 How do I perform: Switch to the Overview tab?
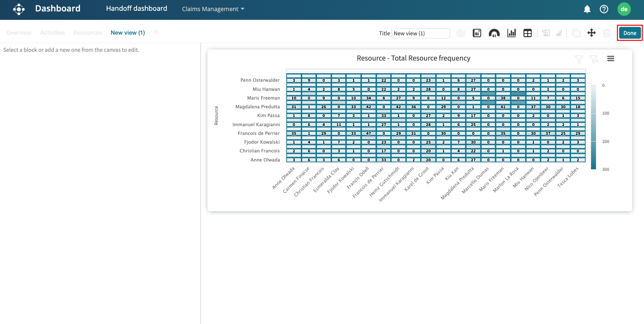(19, 33)
